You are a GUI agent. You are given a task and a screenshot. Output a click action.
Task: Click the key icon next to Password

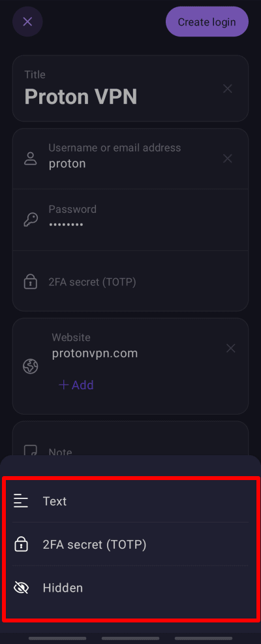click(31, 219)
